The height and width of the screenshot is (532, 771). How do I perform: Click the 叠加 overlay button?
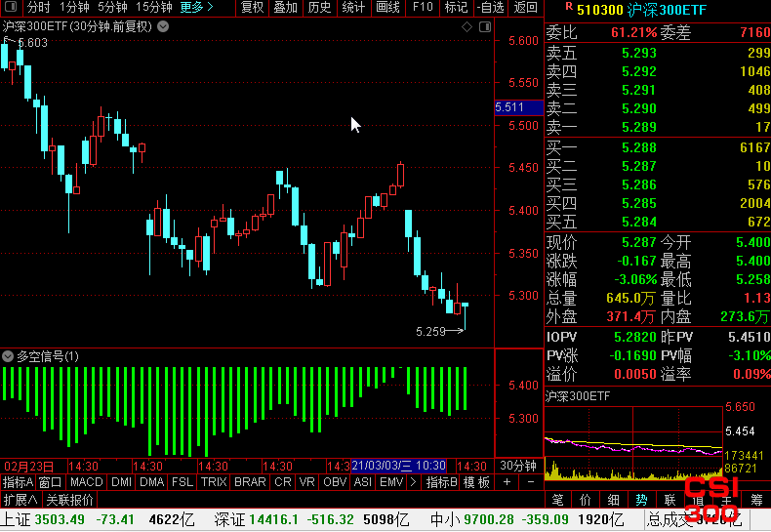click(x=286, y=7)
